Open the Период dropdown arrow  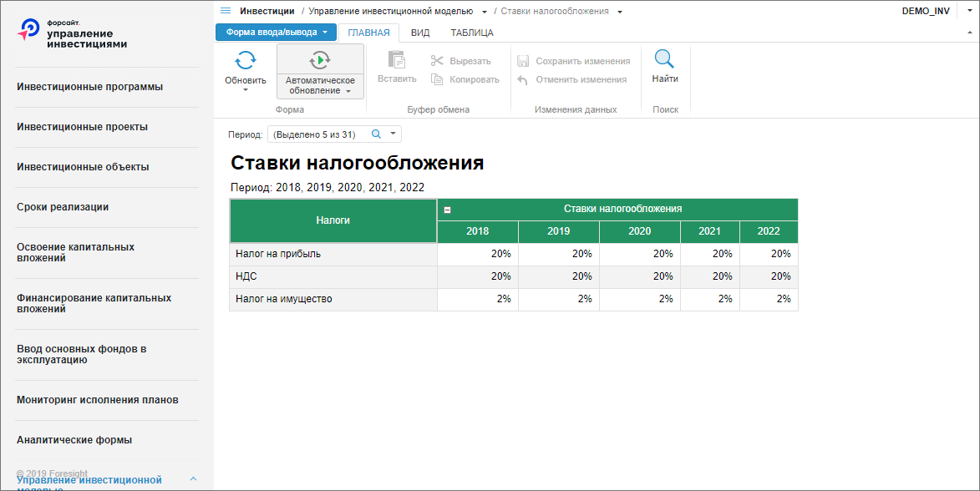(394, 134)
